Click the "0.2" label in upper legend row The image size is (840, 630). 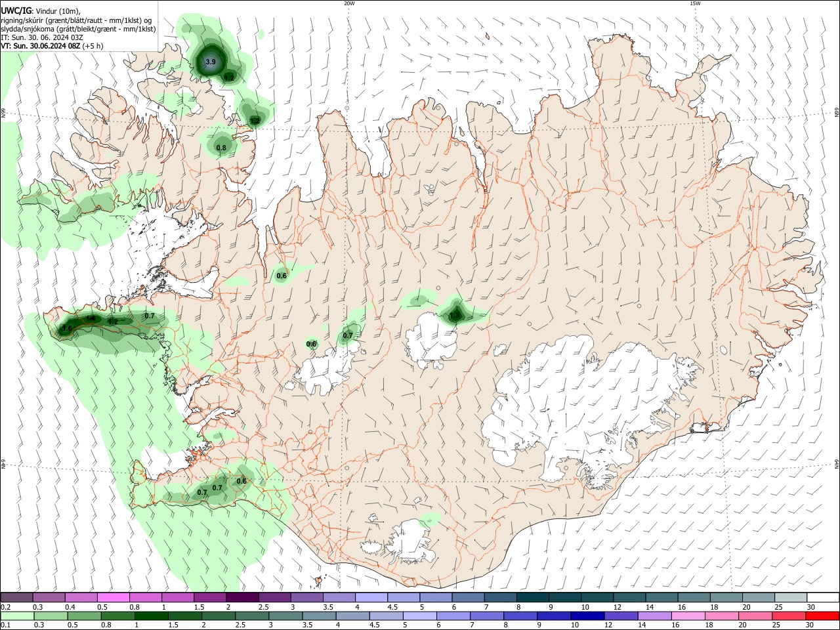tap(6, 607)
